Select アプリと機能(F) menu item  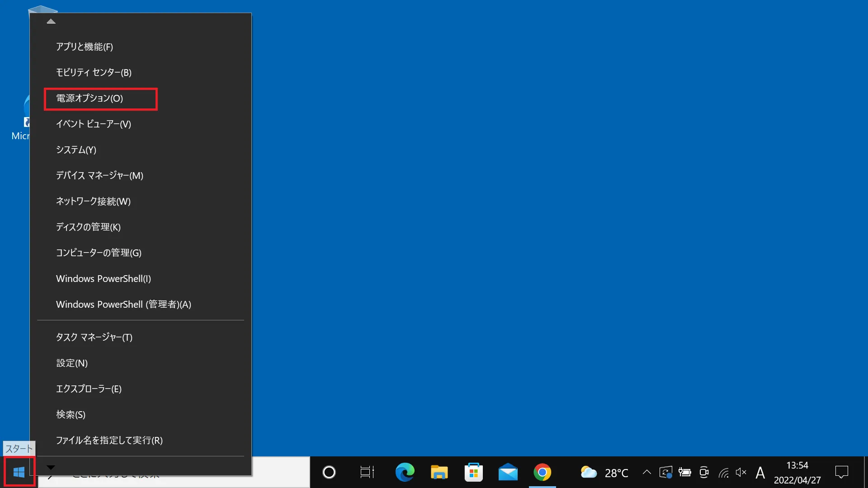click(84, 47)
